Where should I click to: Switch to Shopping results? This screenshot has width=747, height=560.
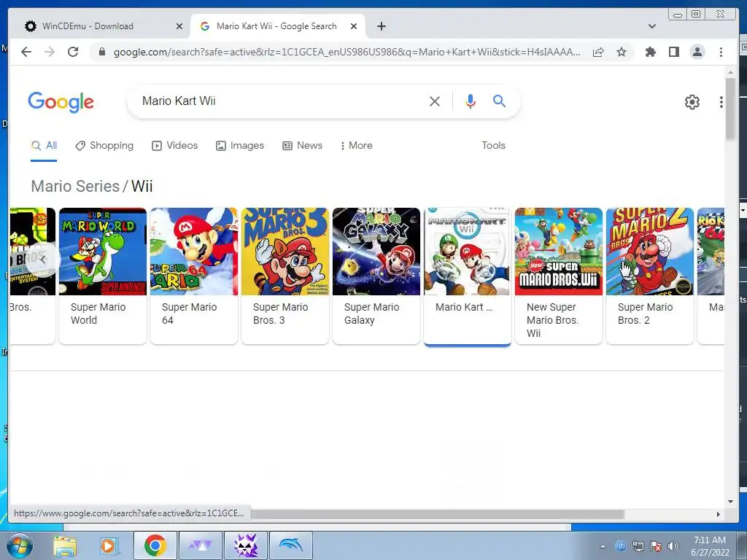coord(104,146)
